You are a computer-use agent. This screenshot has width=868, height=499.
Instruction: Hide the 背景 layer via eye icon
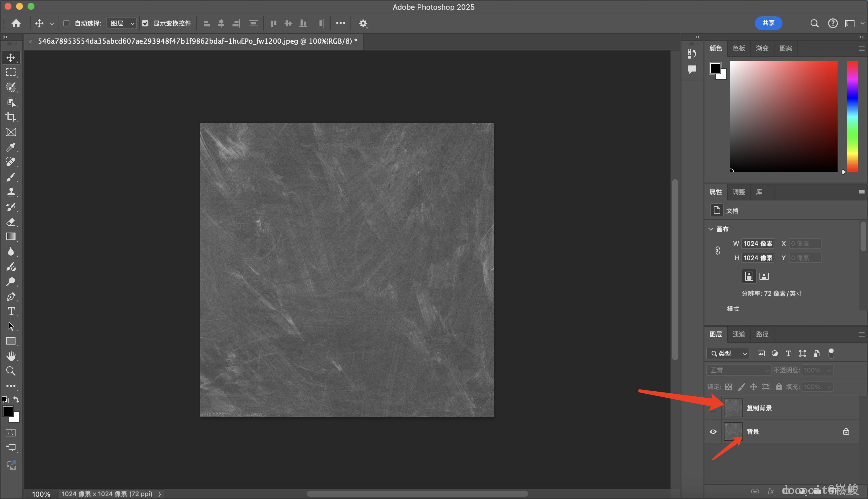[x=713, y=432]
